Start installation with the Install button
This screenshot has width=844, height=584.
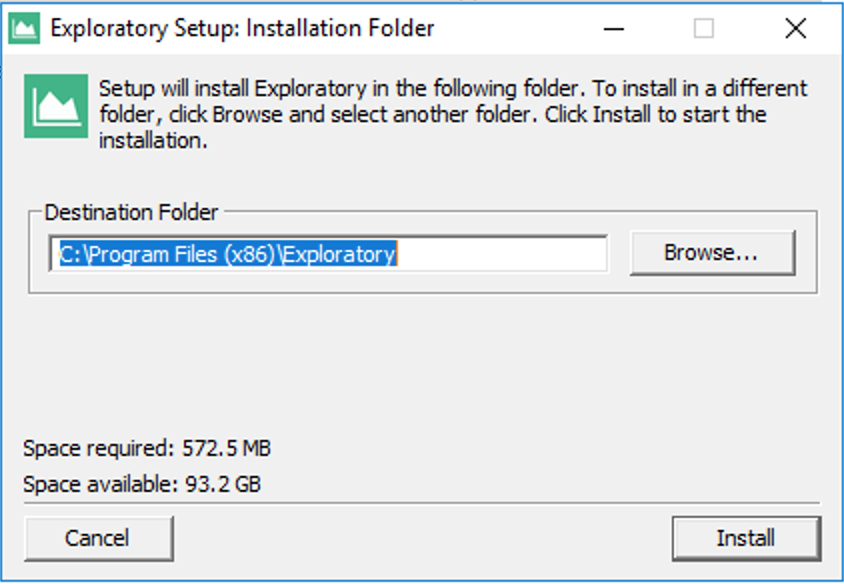tap(746, 538)
